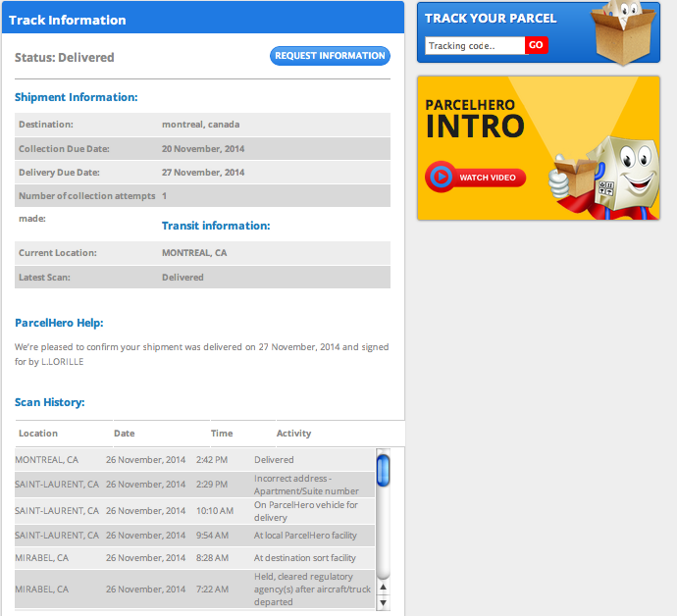Click the Time column header
This screenshot has width=677, height=616.
(x=222, y=433)
